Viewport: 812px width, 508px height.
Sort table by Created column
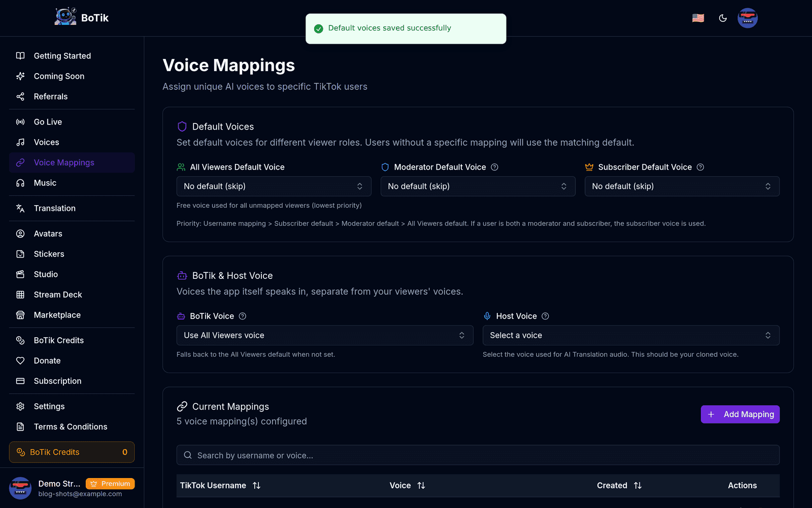(x=620, y=486)
